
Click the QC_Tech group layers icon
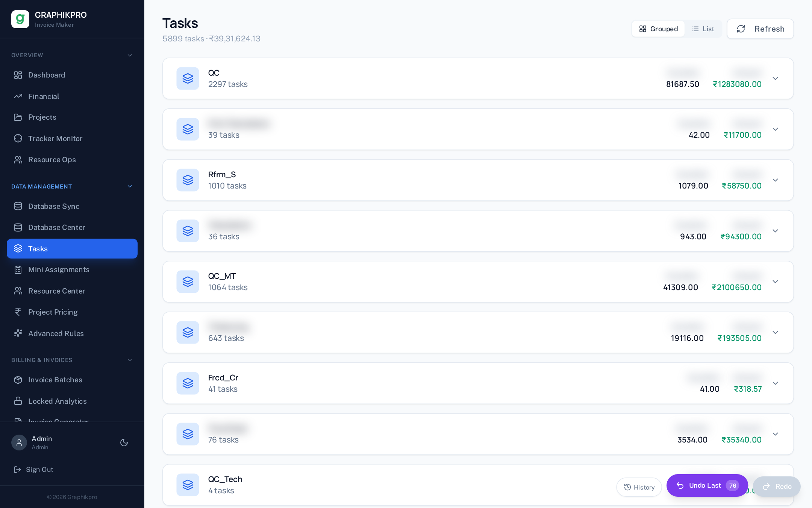(188, 485)
